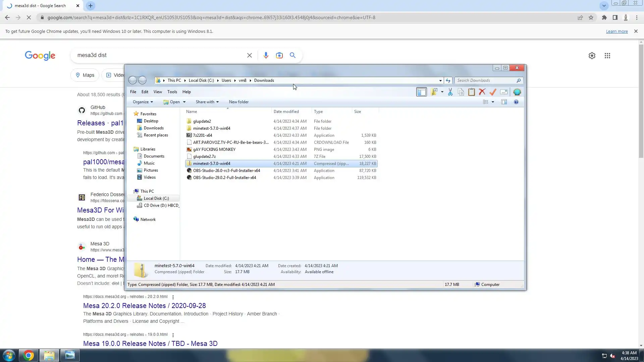Search by image with Google camera icon
The width and height of the screenshot is (644, 362).
[x=279, y=55]
